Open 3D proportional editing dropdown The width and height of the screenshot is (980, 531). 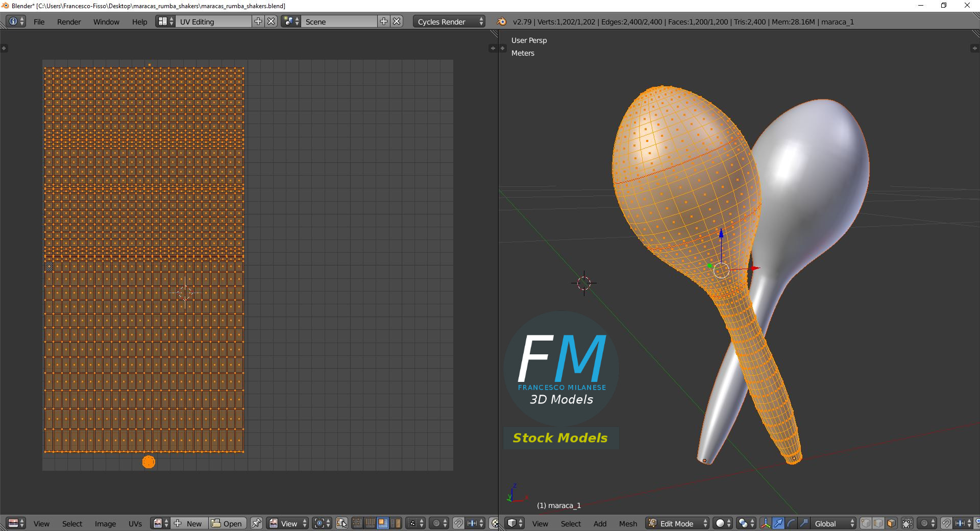(927, 523)
